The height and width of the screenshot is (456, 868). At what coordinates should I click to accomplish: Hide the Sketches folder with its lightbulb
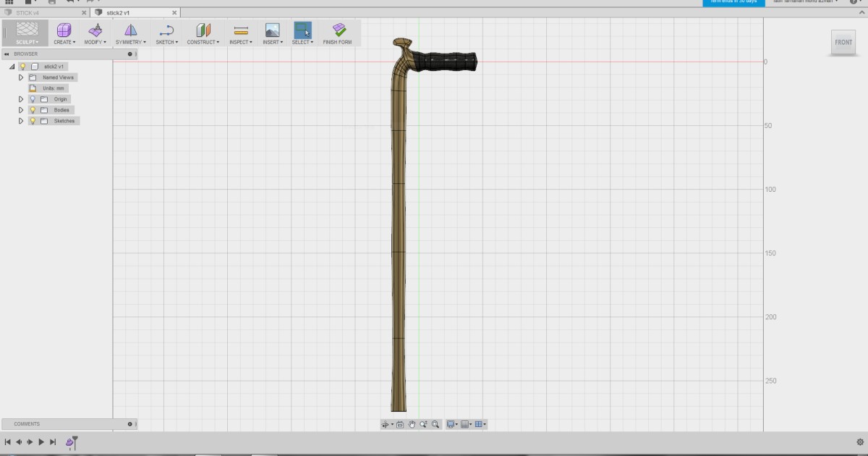coord(33,121)
